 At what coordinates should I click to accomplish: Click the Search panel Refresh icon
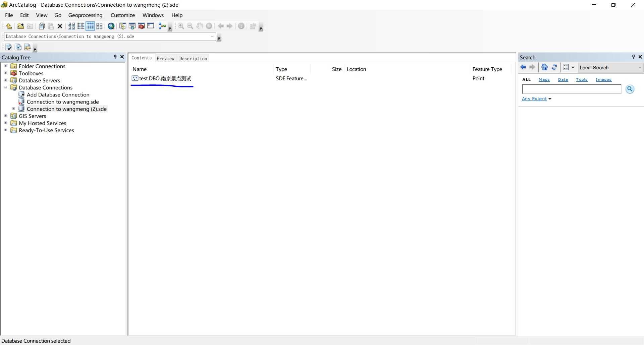pyautogui.click(x=554, y=67)
